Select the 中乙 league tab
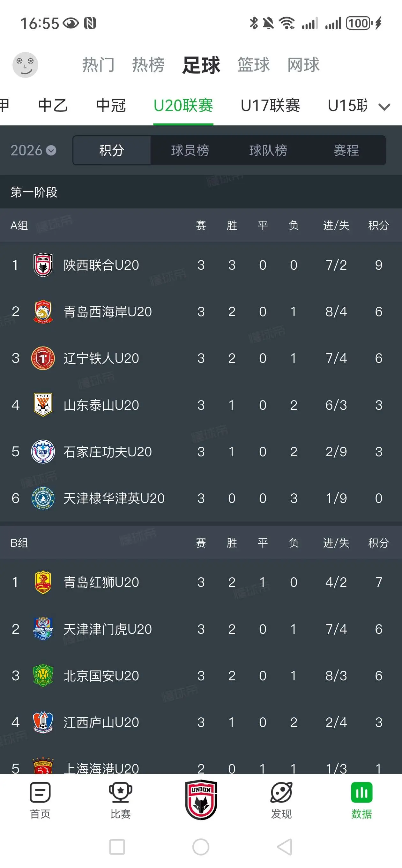This screenshot has height=868, width=402. (x=53, y=105)
